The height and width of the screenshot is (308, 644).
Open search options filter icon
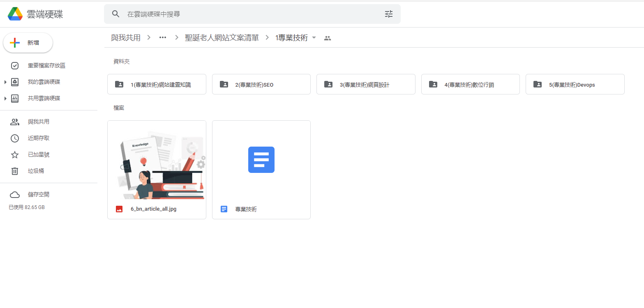click(389, 14)
